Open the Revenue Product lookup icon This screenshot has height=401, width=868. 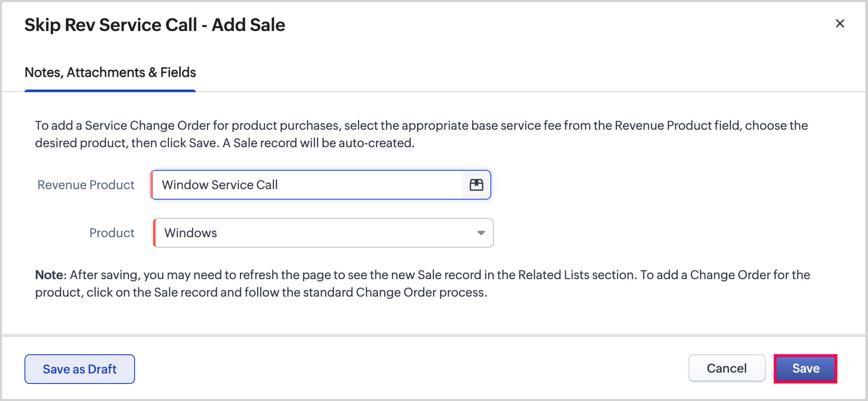(x=476, y=185)
